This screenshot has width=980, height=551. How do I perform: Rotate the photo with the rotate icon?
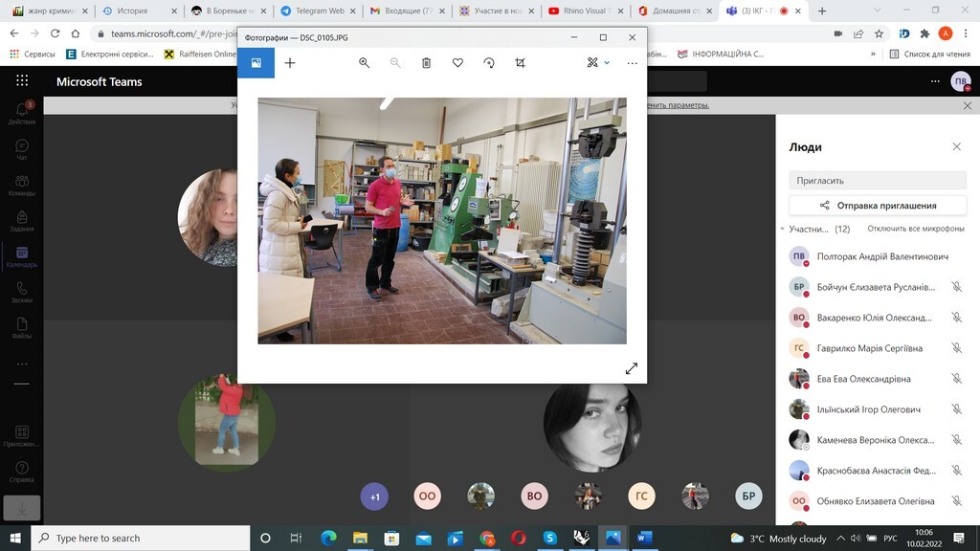pyautogui.click(x=489, y=63)
